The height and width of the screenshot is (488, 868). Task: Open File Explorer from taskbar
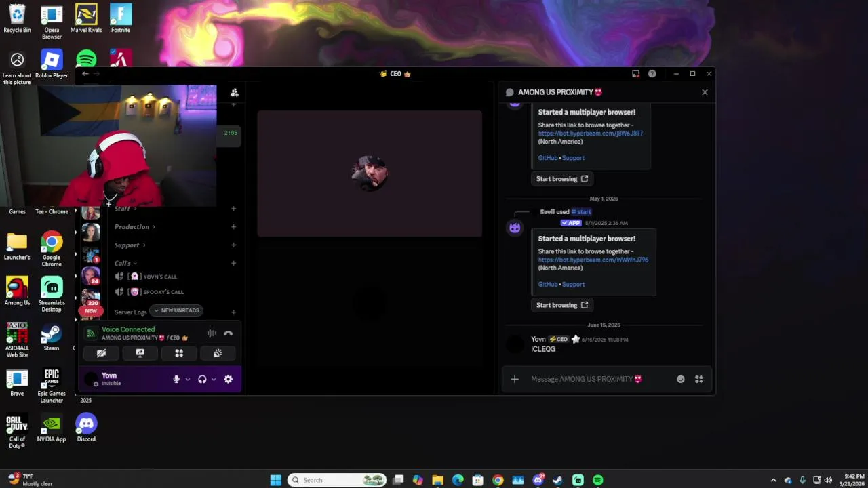(437, 480)
